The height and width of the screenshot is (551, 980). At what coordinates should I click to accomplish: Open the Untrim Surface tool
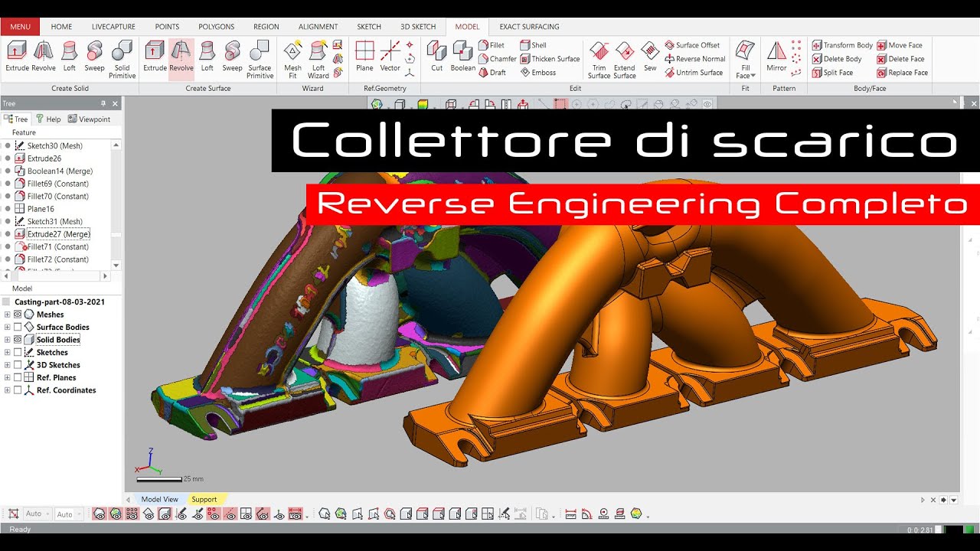[x=694, y=73]
